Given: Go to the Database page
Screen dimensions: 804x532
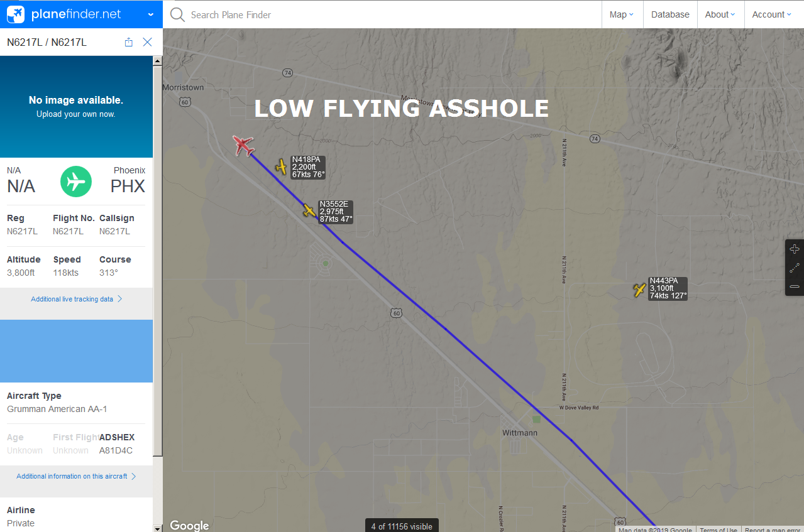Looking at the screenshot, I should tap(670, 14).
